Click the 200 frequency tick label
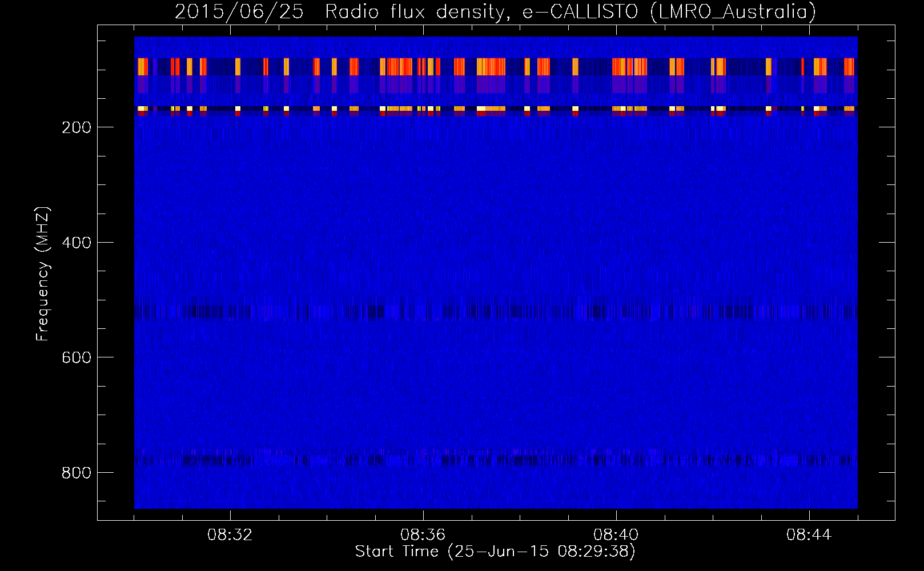The image size is (924, 571). [x=77, y=127]
